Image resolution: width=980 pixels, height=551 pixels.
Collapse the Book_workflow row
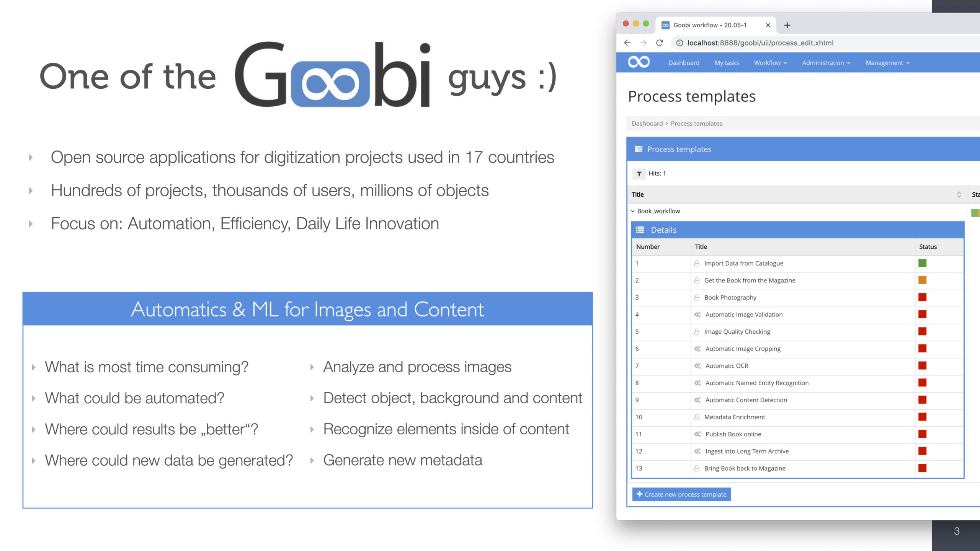tap(633, 211)
